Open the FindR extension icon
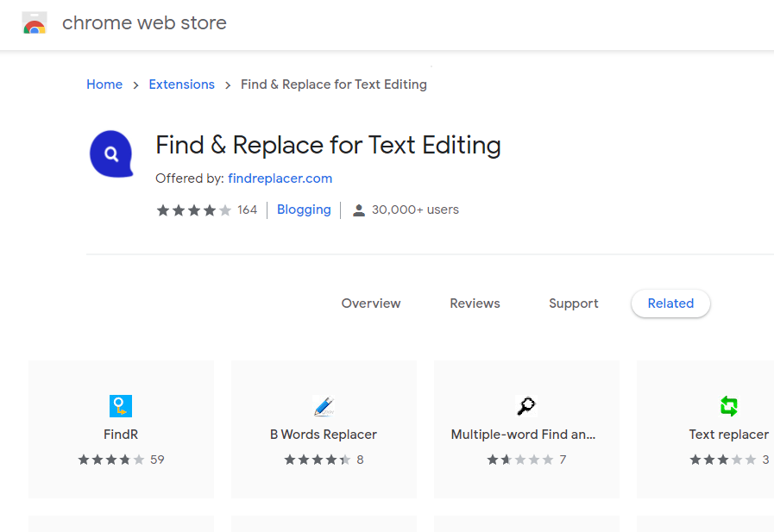Screen dimensions: 774x532 point(121,406)
